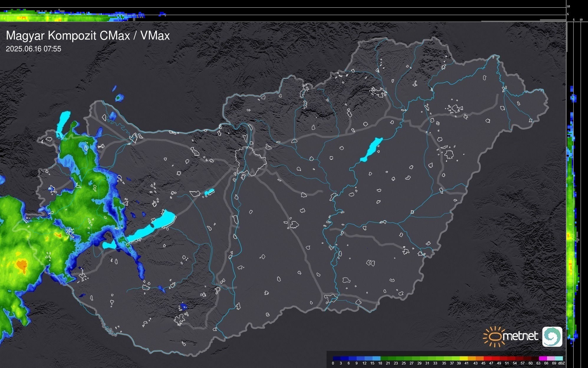Click the metnet wordmark text

(x=520, y=336)
